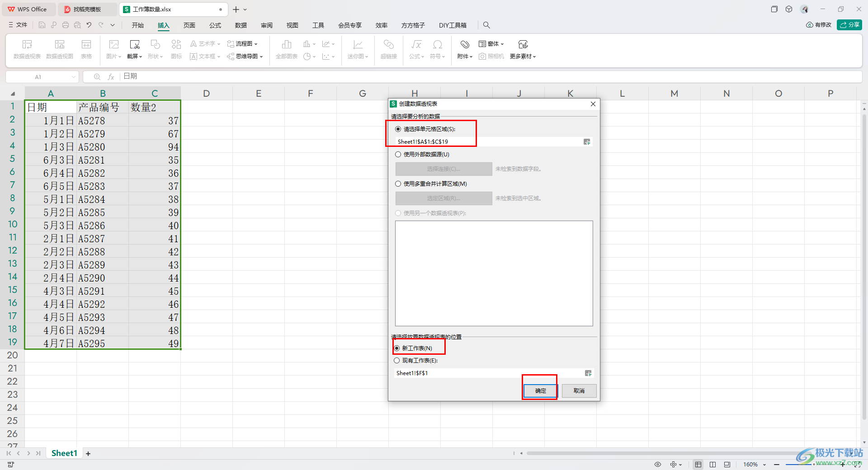Open the 开始 (Home) ribbon tab
Image resolution: width=868 pixels, height=470 pixels.
click(138, 25)
